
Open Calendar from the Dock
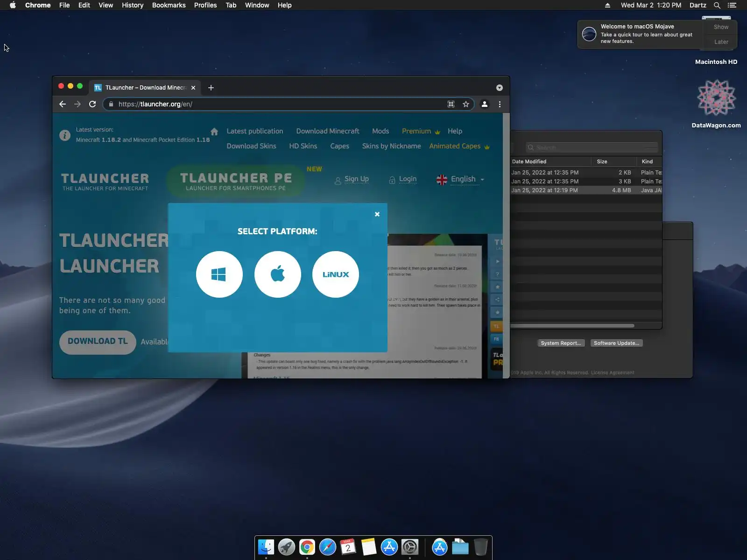[x=348, y=547]
